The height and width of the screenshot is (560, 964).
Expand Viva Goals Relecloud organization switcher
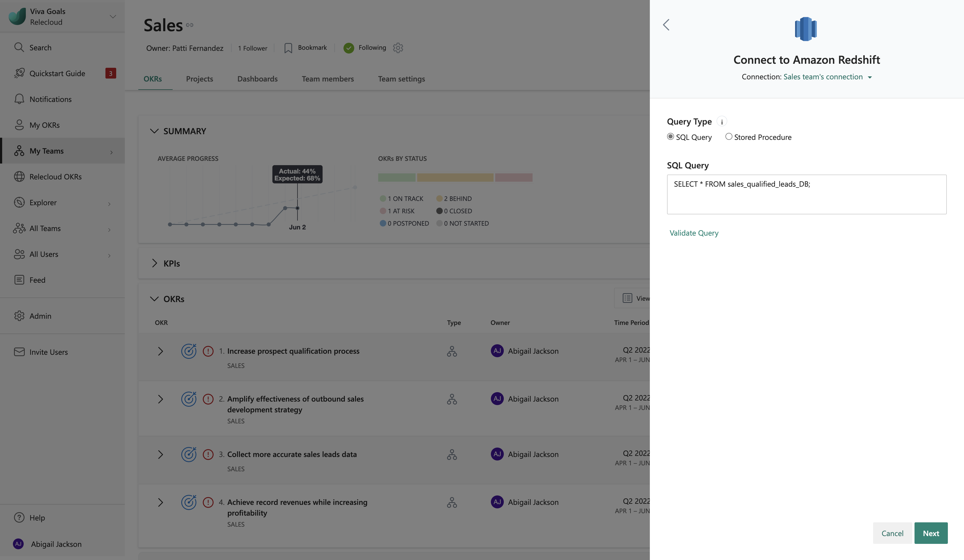click(x=112, y=16)
